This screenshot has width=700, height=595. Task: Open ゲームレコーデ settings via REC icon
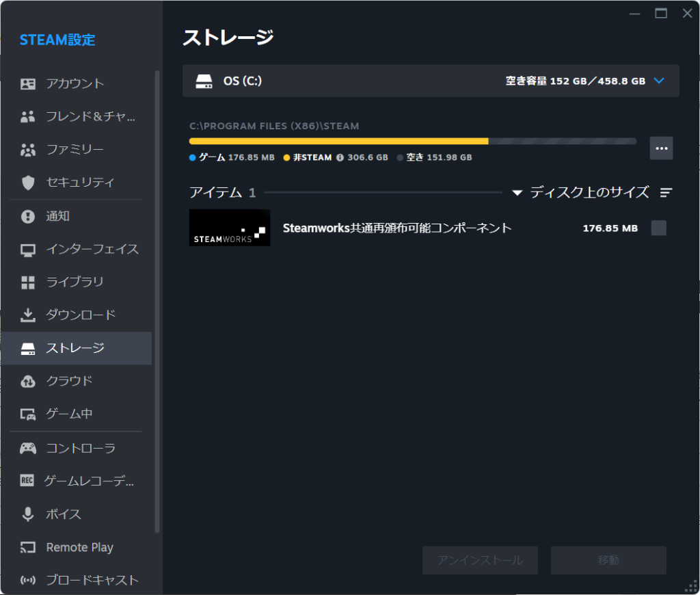tap(27, 481)
